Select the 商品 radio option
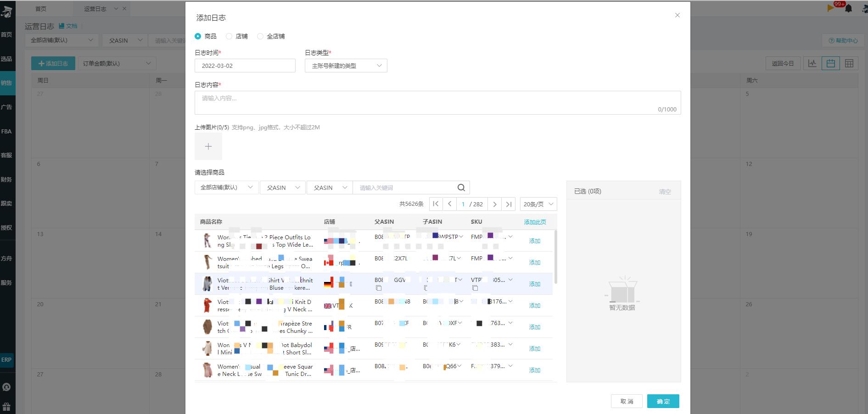 pyautogui.click(x=198, y=36)
